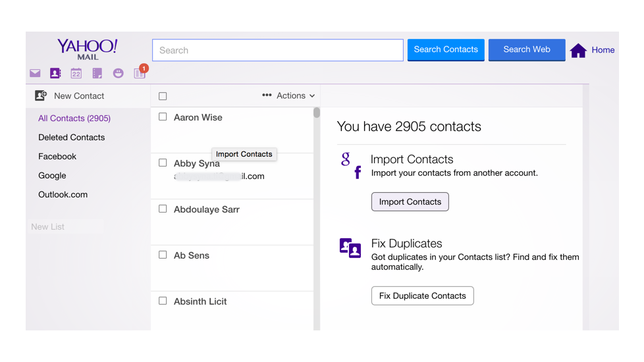
Task: Open the Google contacts list
Action: coord(52,176)
